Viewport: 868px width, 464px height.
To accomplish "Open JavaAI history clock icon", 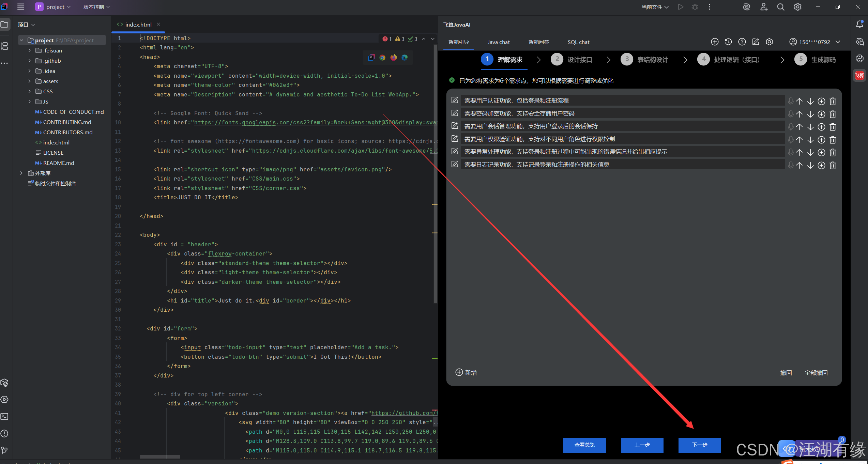I will (x=728, y=42).
